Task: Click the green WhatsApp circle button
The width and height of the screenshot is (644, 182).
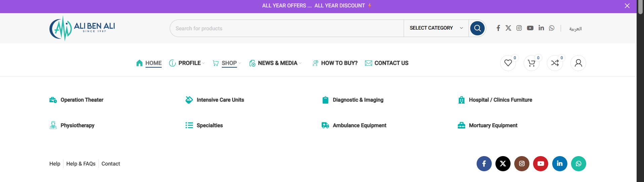Action: pyautogui.click(x=578, y=164)
